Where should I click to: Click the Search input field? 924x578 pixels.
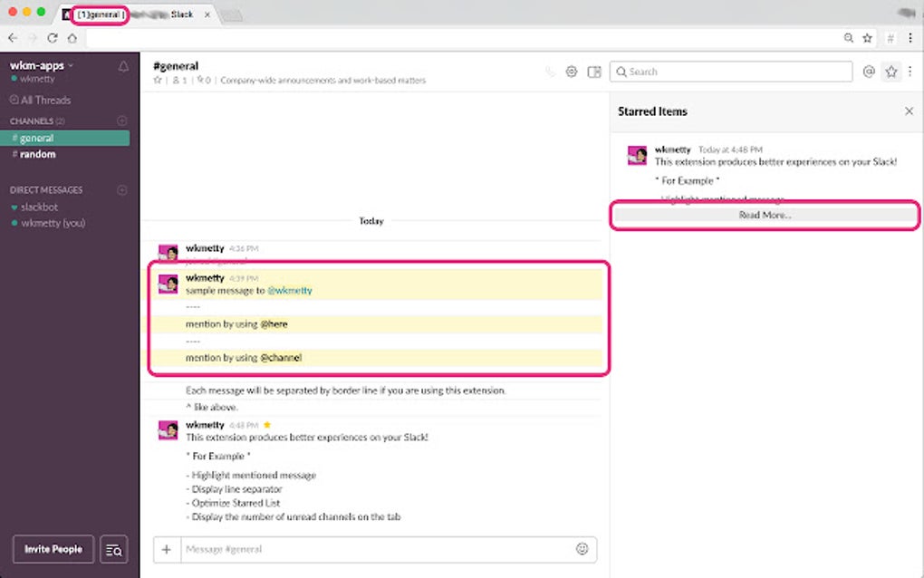click(731, 72)
